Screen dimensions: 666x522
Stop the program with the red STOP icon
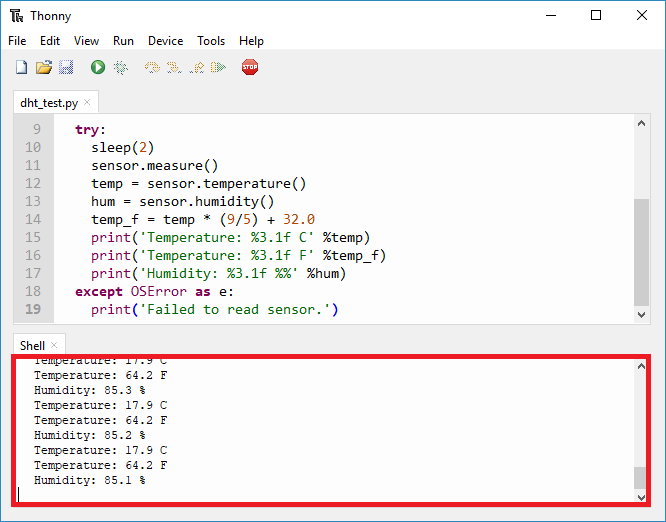pyautogui.click(x=250, y=68)
